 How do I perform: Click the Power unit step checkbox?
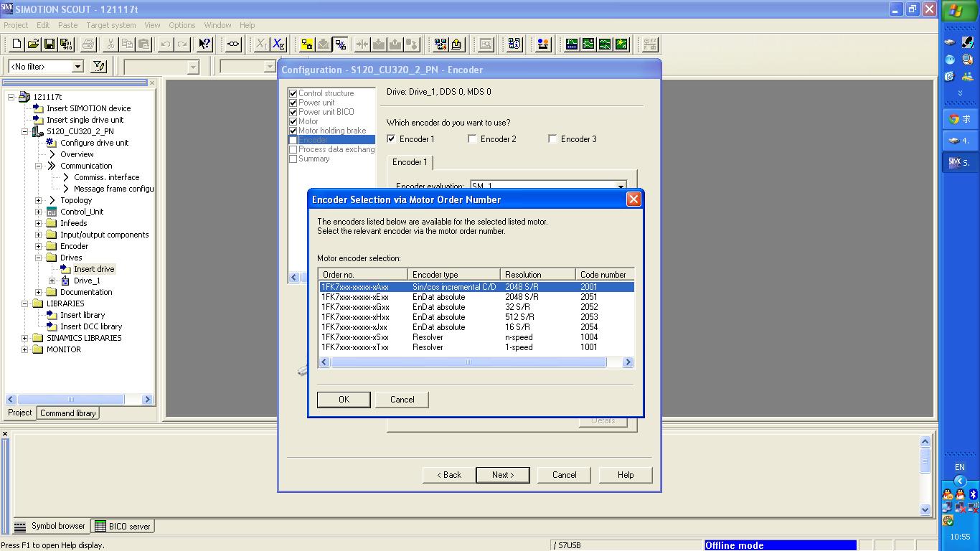tap(293, 103)
